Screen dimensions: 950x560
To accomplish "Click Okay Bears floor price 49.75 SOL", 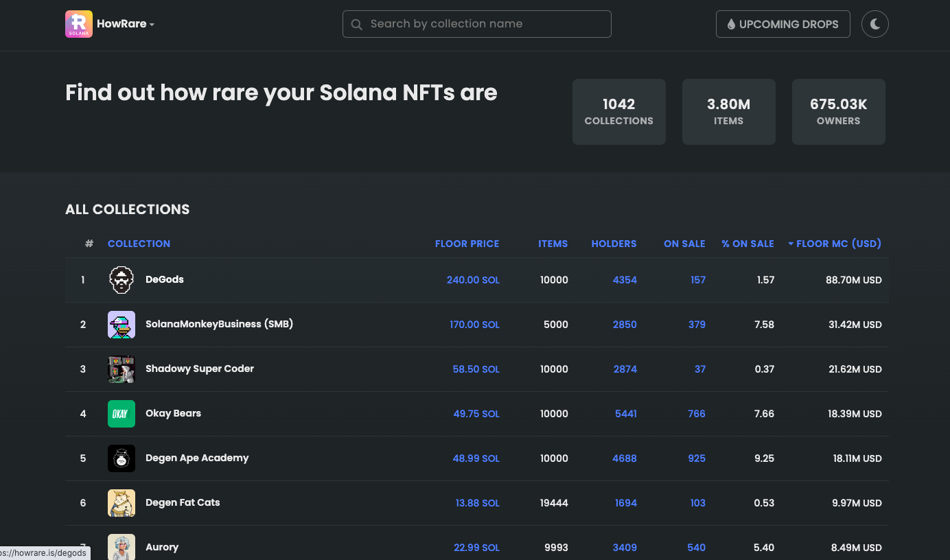I will click(x=476, y=414).
